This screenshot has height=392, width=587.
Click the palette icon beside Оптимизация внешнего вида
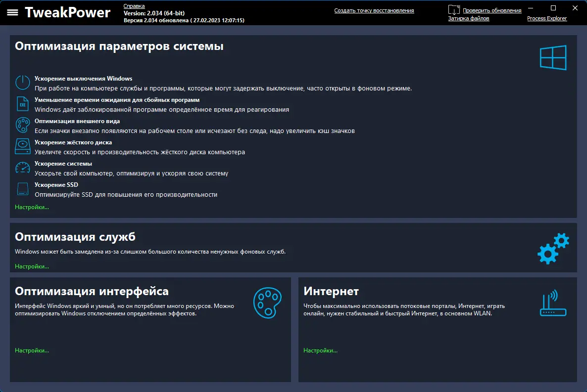tap(22, 125)
